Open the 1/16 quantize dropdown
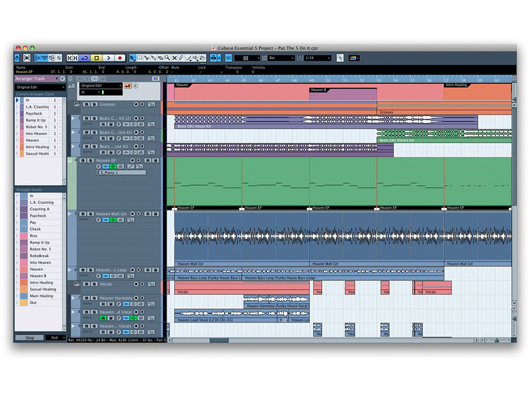This screenshot has height=398, width=530. (318, 58)
